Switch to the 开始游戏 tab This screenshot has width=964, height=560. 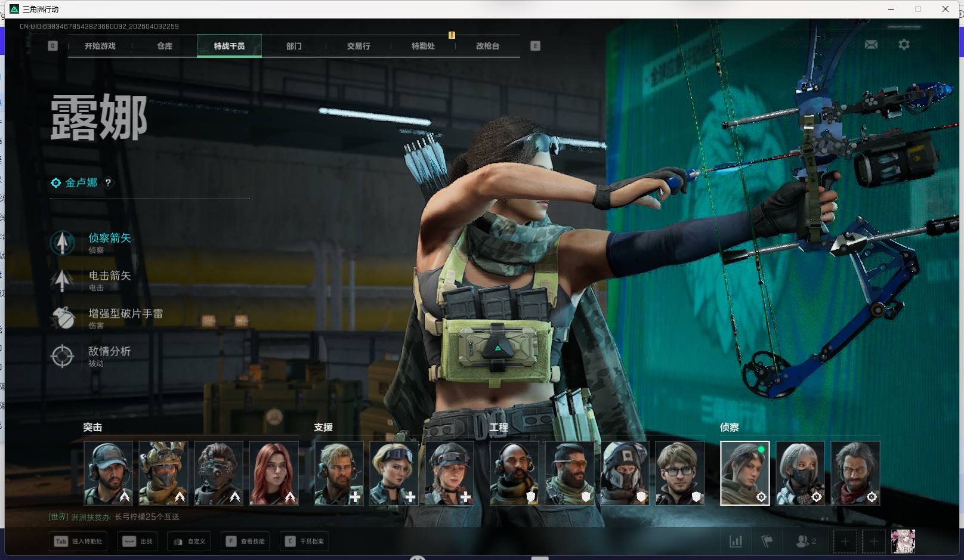pos(100,46)
